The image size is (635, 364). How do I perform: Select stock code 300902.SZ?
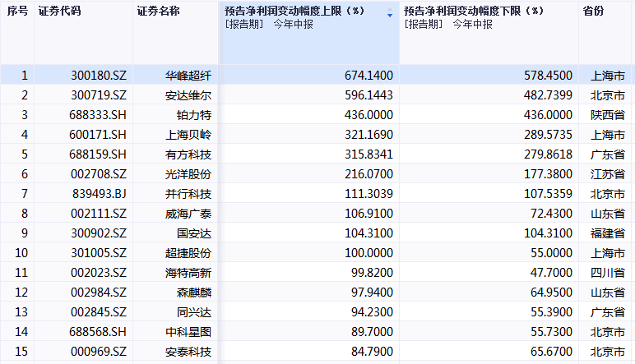point(99,233)
